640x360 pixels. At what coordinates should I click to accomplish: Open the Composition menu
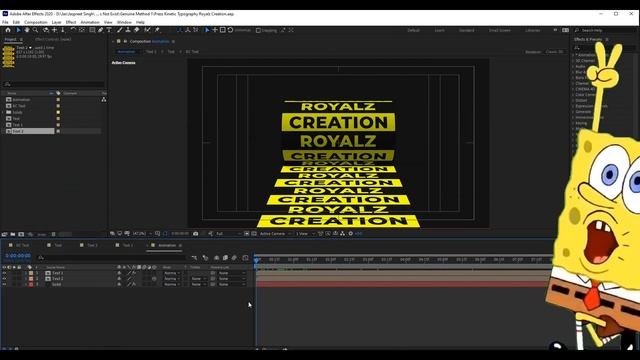pyautogui.click(x=36, y=22)
